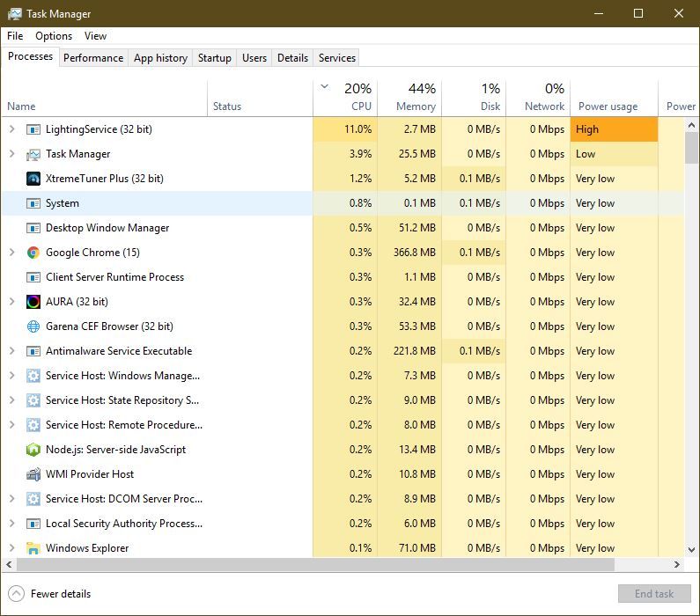Click the Fewer details link

coord(61,594)
